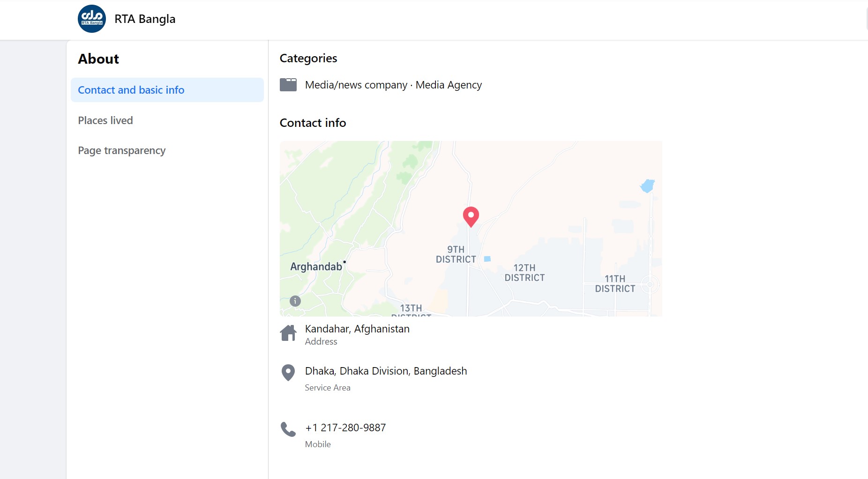Click the 9TH DISTRICT map label

coord(456,254)
